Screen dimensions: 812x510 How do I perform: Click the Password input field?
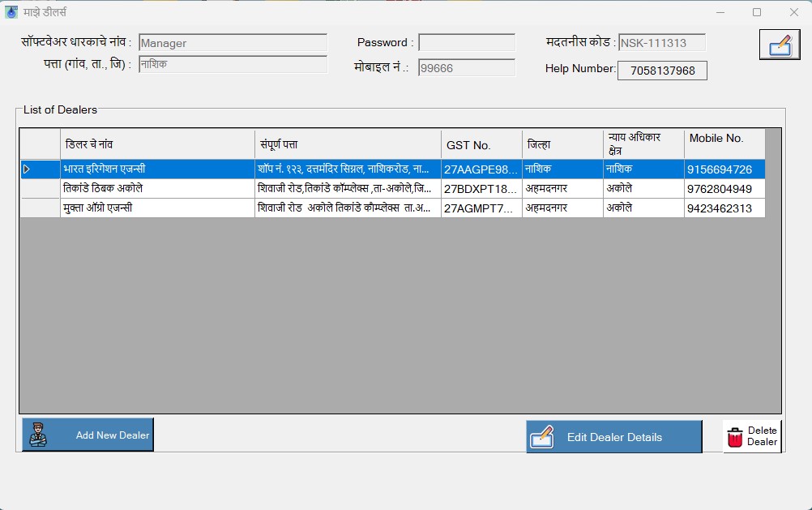(x=467, y=43)
